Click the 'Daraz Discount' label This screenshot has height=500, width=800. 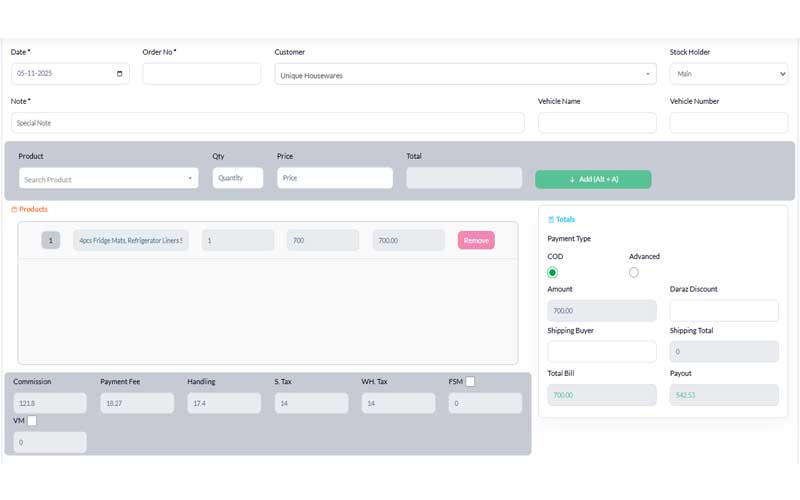tap(693, 289)
